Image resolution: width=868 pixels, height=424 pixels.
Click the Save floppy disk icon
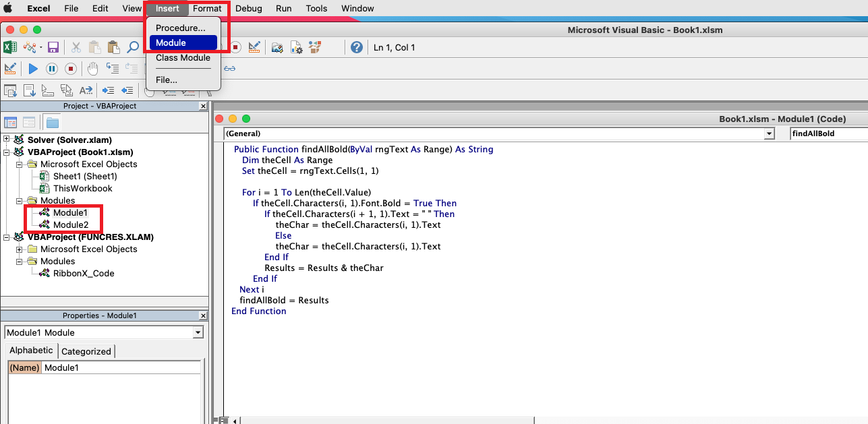(53, 47)
